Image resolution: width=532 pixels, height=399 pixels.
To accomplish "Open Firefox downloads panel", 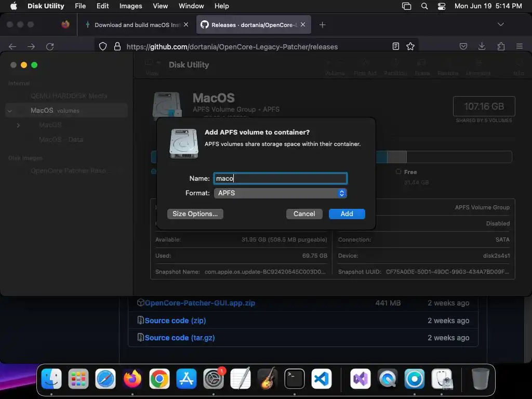I will pyautogui.click(x=482, y=46).
